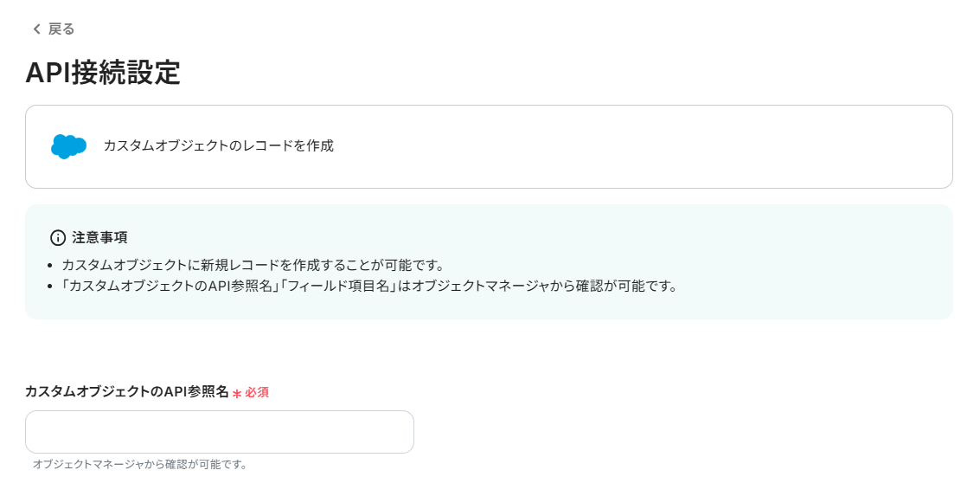The height and width of the screenshot is (496, 980).
Task: Click the helper text below the input
Action: (140, 465)
